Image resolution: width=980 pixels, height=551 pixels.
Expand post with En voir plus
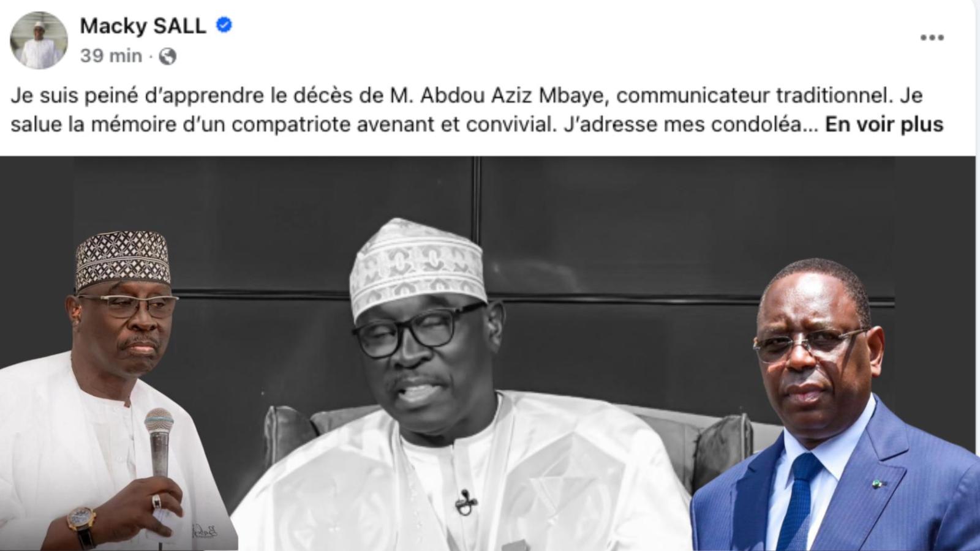pyautogui.click(x=884, y=124)
